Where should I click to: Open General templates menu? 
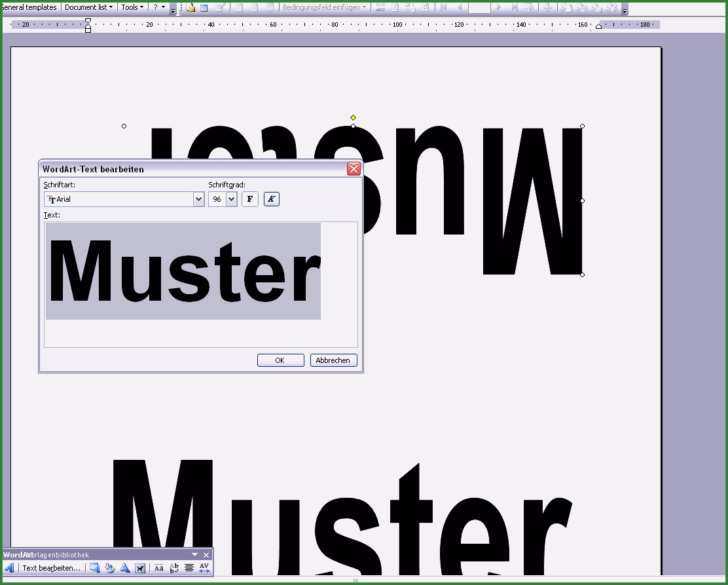click(x=29, y=7)
